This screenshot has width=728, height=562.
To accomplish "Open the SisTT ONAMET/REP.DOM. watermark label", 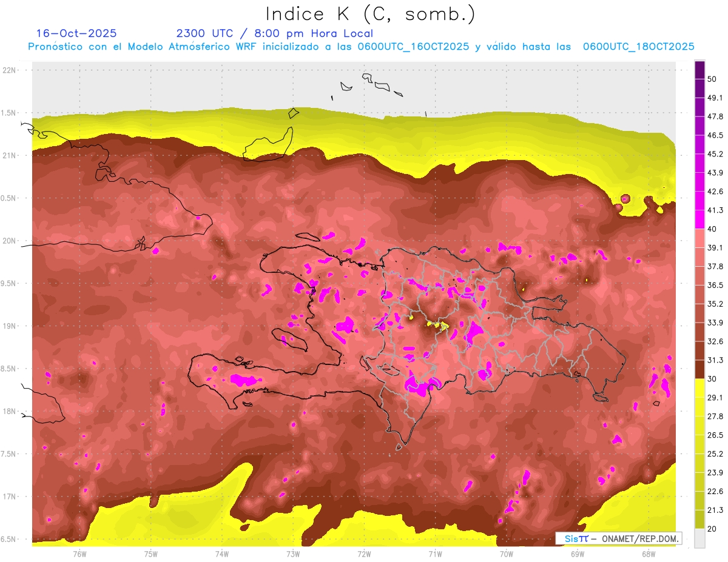I will click(x=618, y=538).
